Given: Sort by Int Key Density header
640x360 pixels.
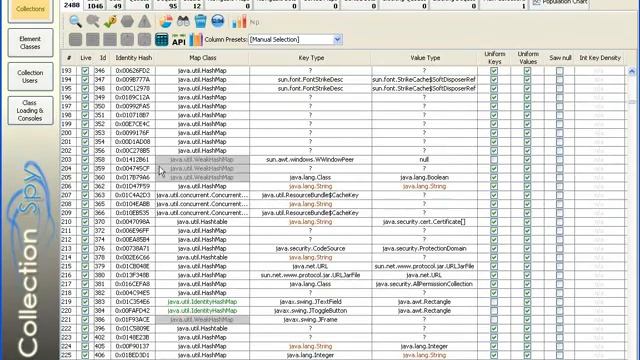Looking at the screenshot, I should point(600,58).
